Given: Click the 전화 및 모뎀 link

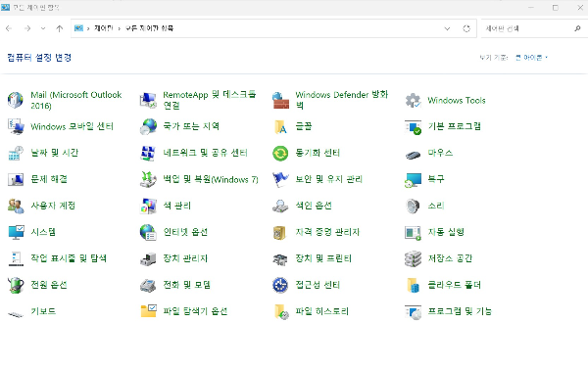Looking at the screenshot, I should tap(187, 285).
